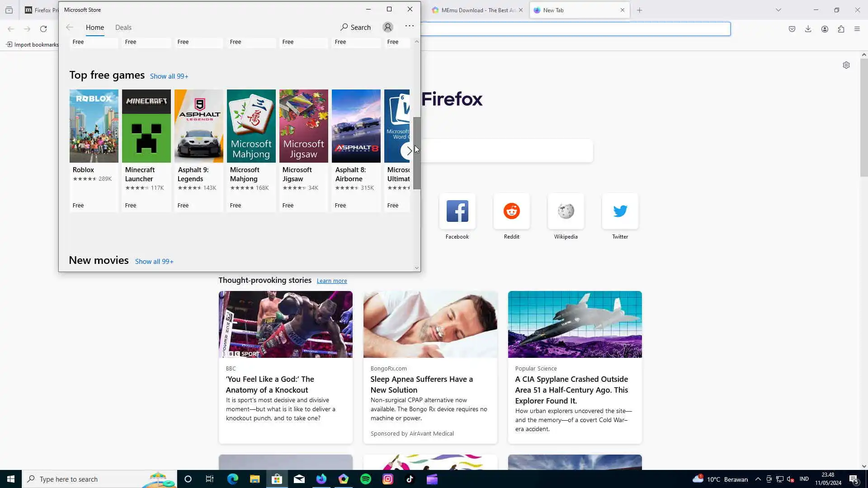
Task: Open the Minecraft Launcher game tile
Action: tap(146, 149)
